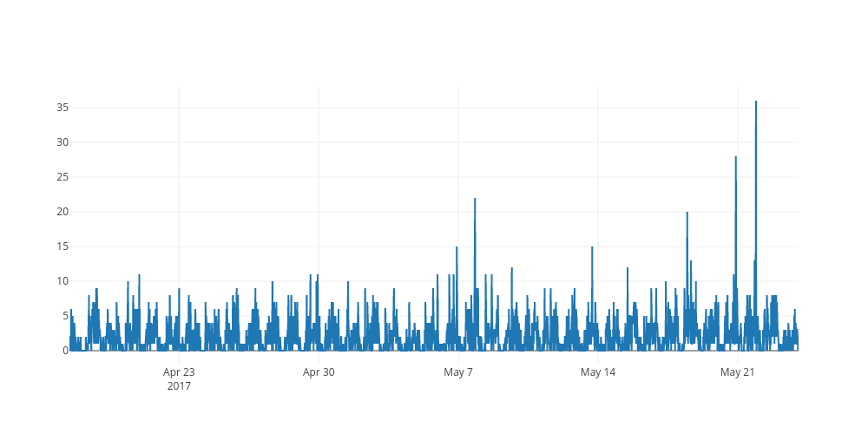Click the peak of 20 before May 21
868x434 pixels.
coord(687,214)
